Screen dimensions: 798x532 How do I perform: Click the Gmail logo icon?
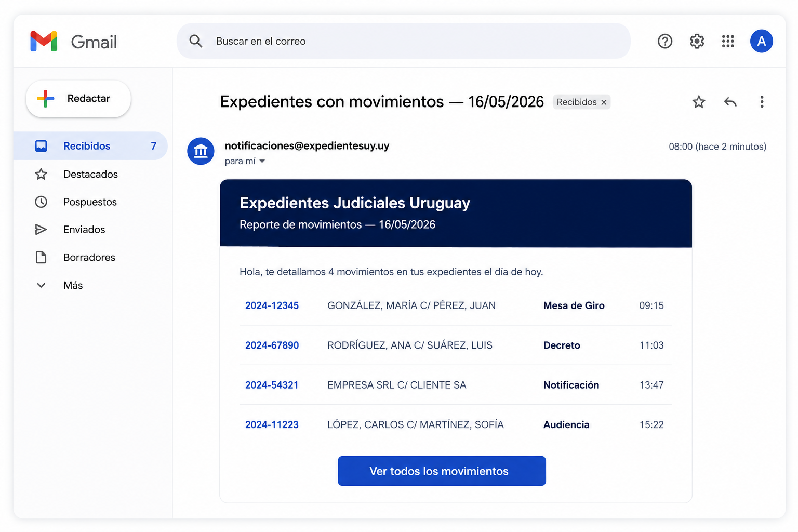point(44,42)
